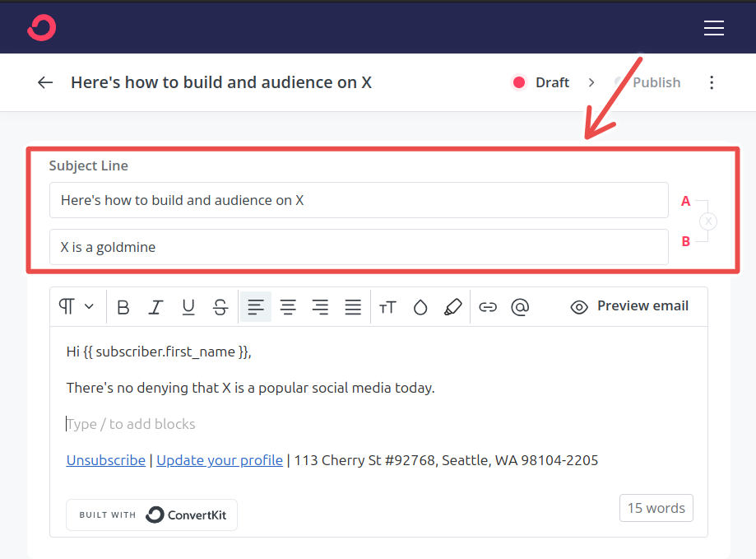
Task: Apply italic formatting
Action: [155, 306]
